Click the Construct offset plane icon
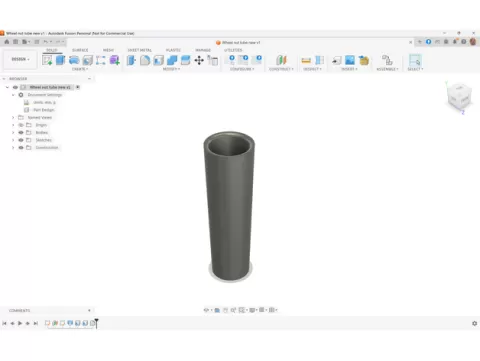This screenshot has width=480, height=361. click(x=281, y=60)
